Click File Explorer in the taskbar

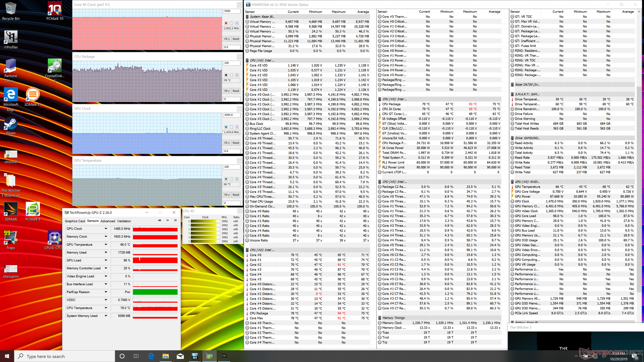coord(166,356)
